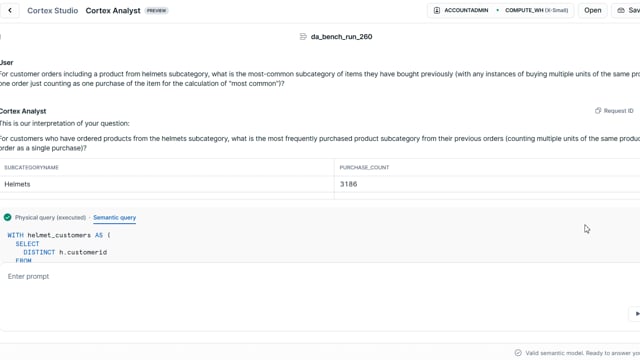Click the account role icon beside ACCOUNTADMIN

[x=436, y=10]
